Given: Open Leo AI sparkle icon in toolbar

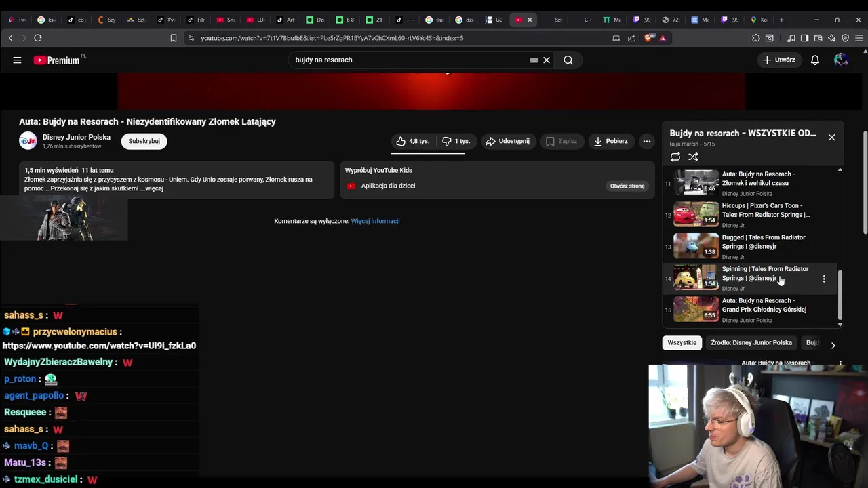Looking at the screenshot, I should tap(832, 38).
